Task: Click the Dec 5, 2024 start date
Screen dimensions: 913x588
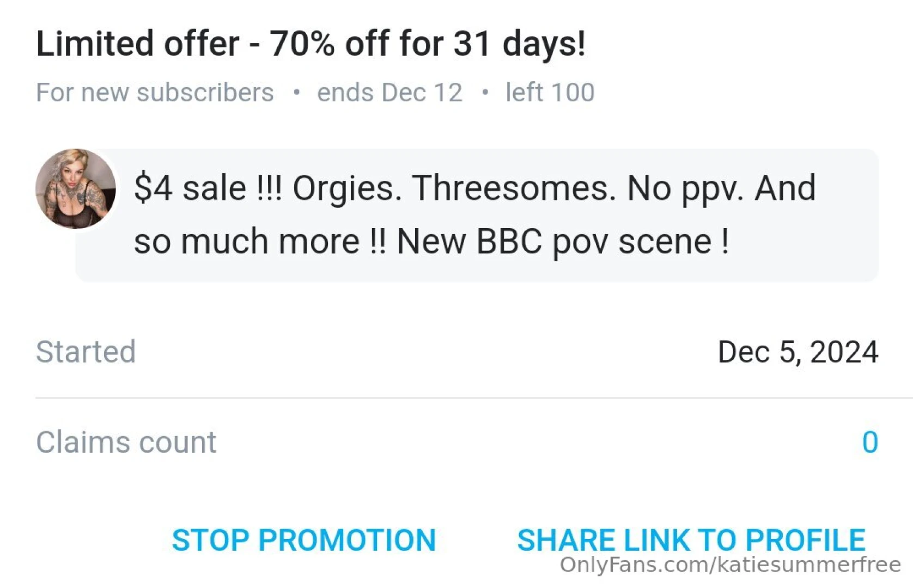Action: pyautogui.click(x=798, y=352)
